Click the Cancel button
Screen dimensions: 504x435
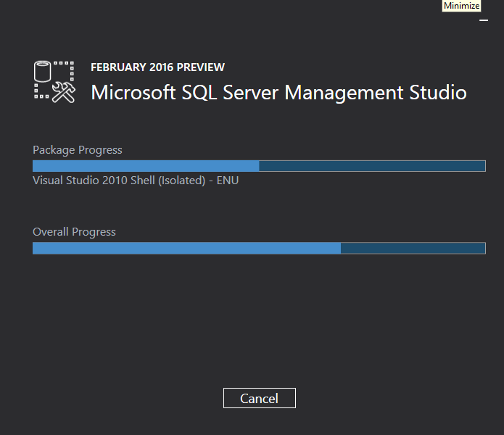coord(259,398)
